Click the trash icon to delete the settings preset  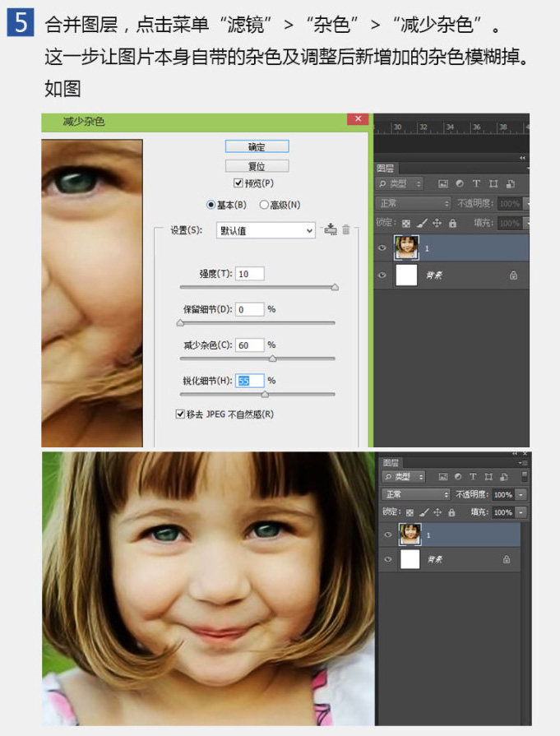tap(346, 230)
